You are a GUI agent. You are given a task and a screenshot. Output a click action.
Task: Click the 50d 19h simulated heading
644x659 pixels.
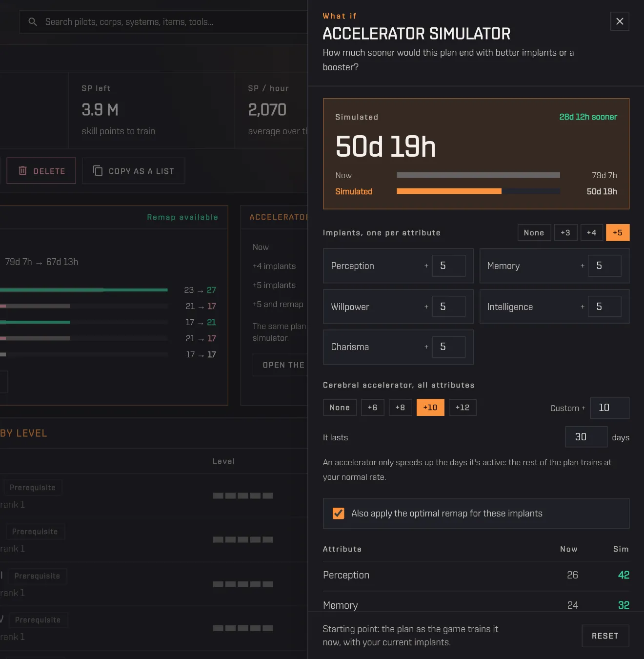pyautogui.click(x=385, y=146)
